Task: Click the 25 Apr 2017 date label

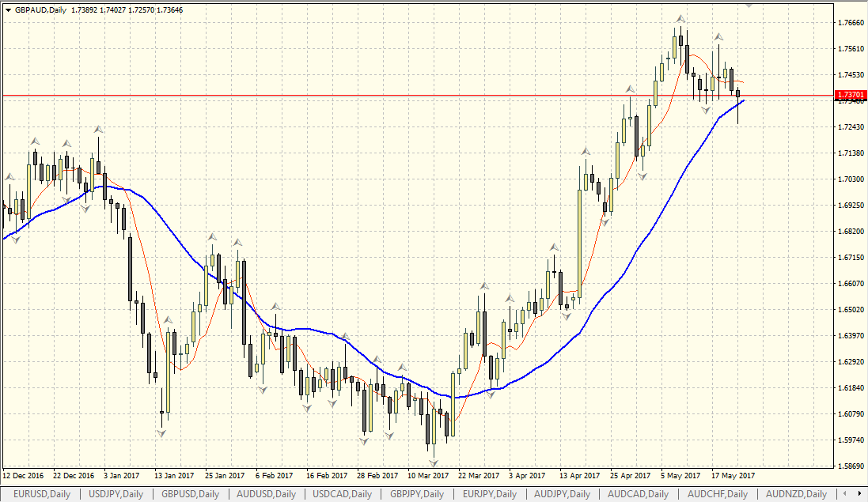Action: click(631, 475)
